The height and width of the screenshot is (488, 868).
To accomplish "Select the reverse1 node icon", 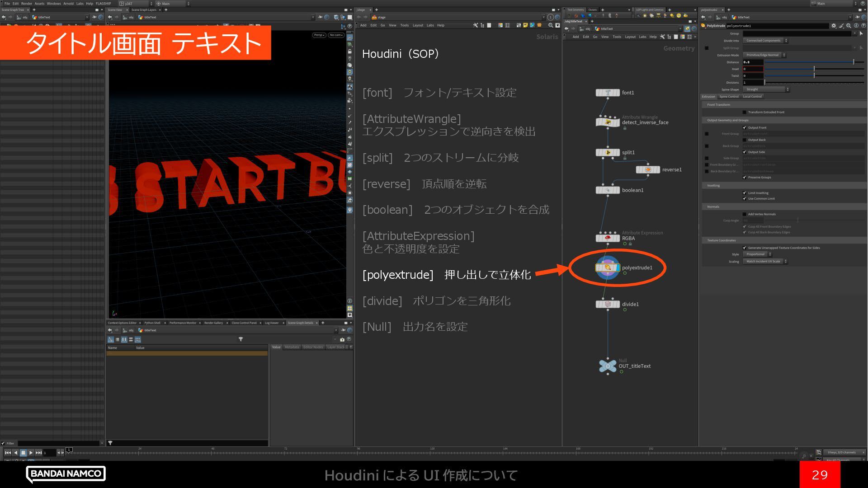I will coord(648,169).
